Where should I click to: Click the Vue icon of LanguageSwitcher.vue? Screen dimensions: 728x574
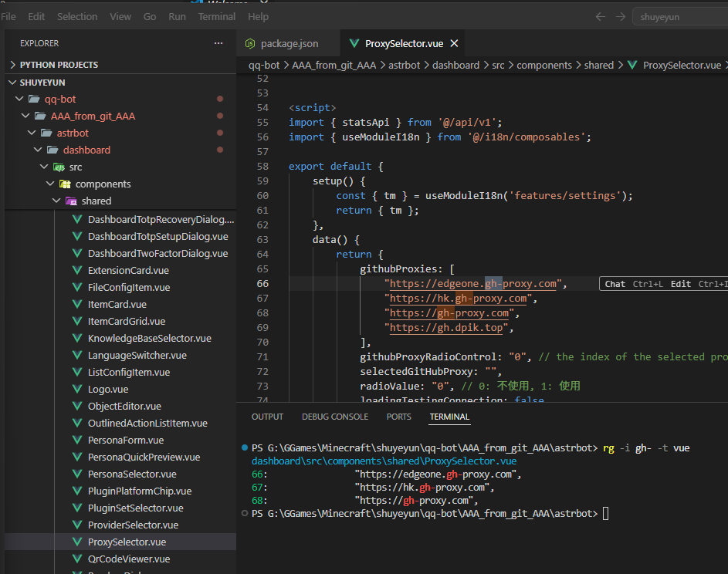77,355
